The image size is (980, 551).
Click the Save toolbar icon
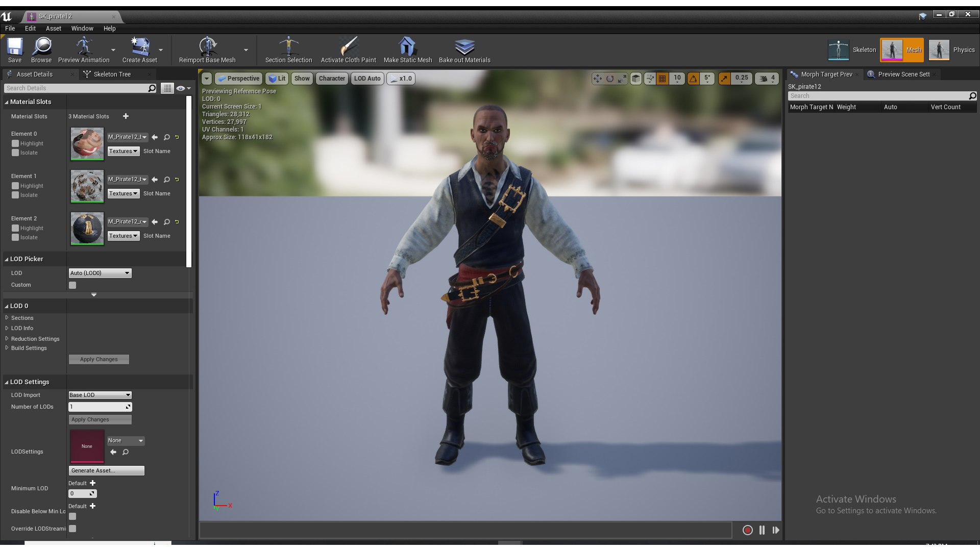[15, 49]
